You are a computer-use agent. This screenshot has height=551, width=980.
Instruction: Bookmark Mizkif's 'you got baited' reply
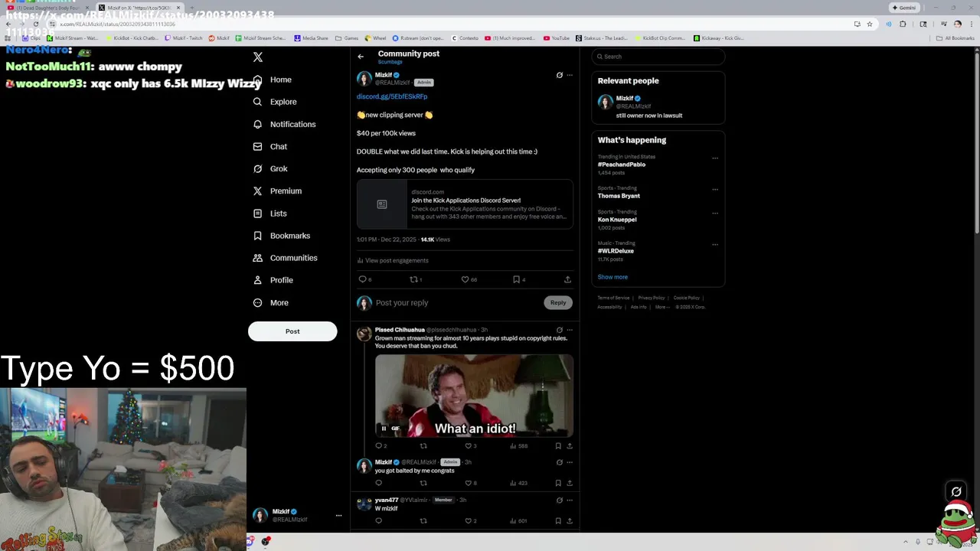pos(558,483)
